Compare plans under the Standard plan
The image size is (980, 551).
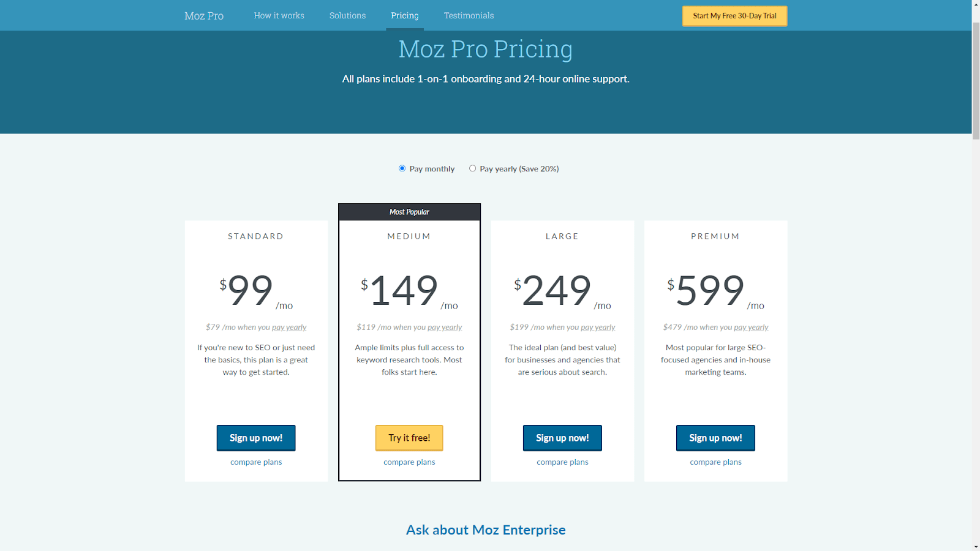(x=255, y=462)
